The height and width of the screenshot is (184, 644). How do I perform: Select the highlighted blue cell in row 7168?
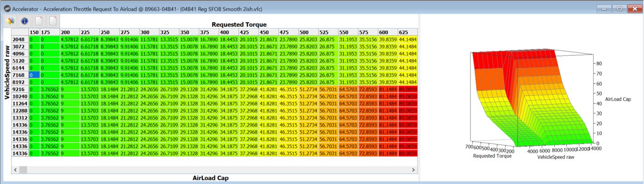click(x=34, y=74)
